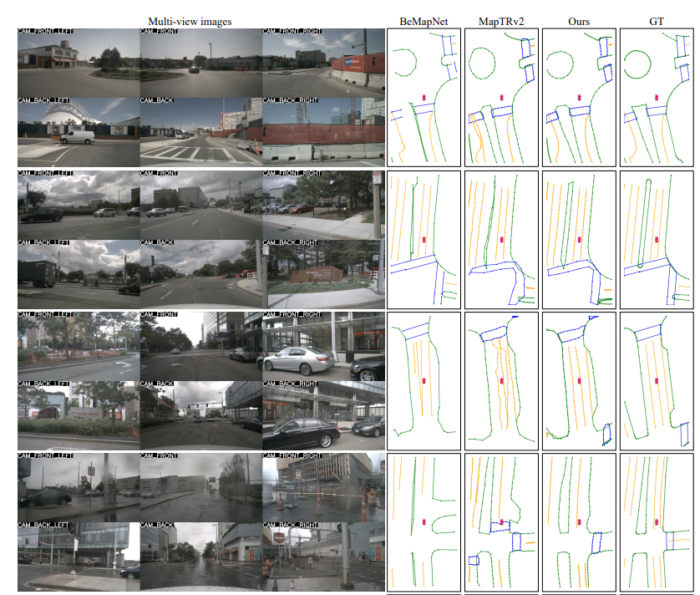Select the BeMapNet column header
This screenshot has width=700, height=595.
[424, 20]
